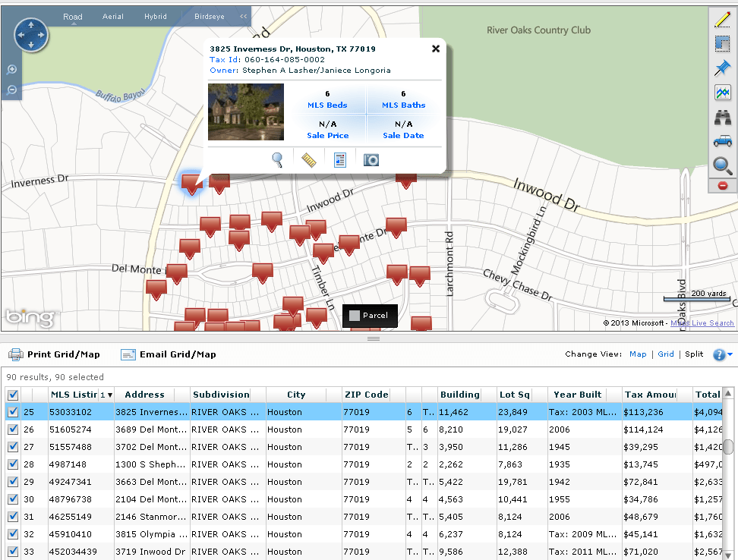
Task: Collapse the map type bar chevrons
Action: [243, 17]
